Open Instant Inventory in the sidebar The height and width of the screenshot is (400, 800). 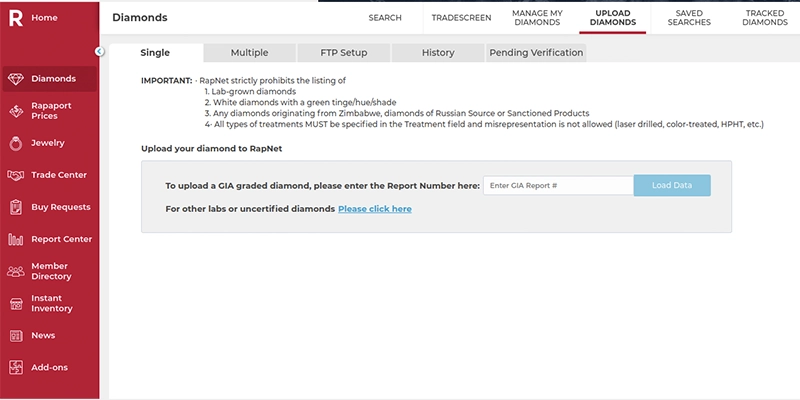(52, 304)
